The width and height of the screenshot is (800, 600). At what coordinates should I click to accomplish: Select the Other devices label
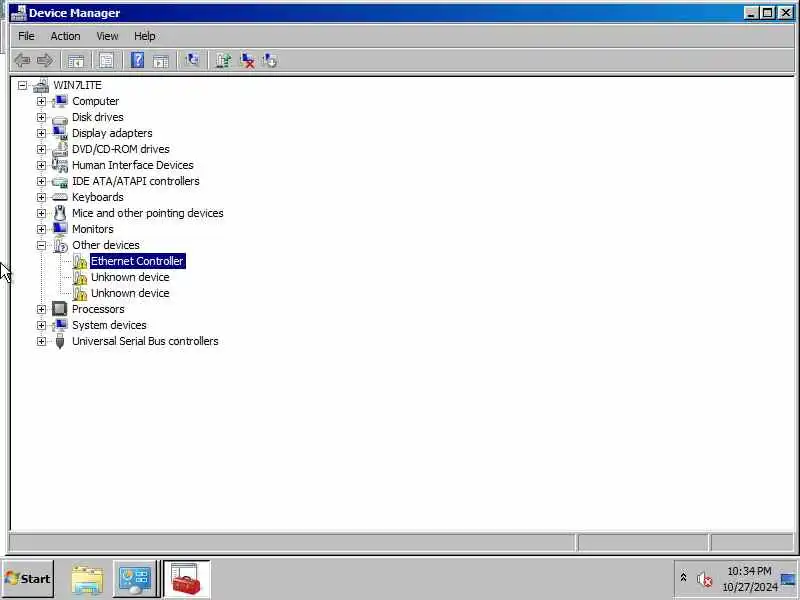click(106, 245)
